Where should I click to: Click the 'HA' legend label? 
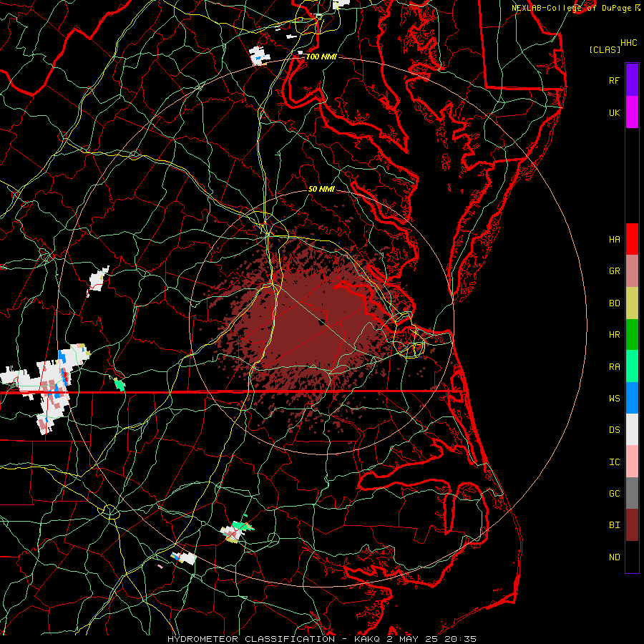click(614, 240)
